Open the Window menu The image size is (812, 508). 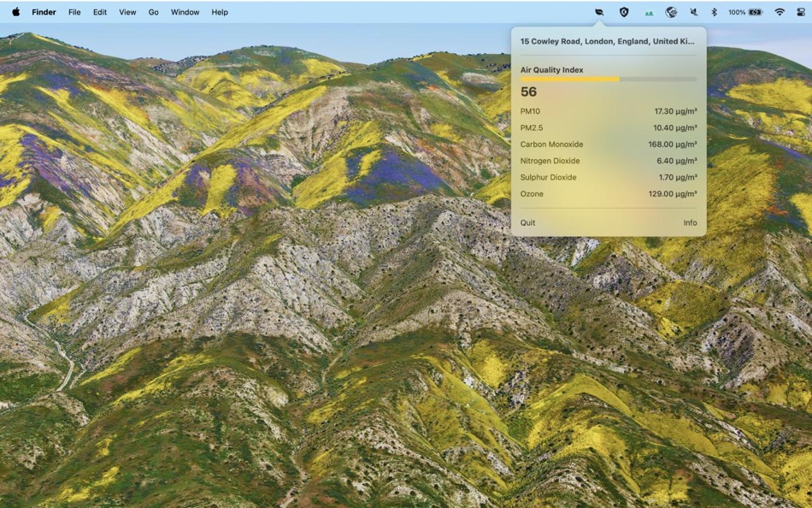(x=185, y=12)
